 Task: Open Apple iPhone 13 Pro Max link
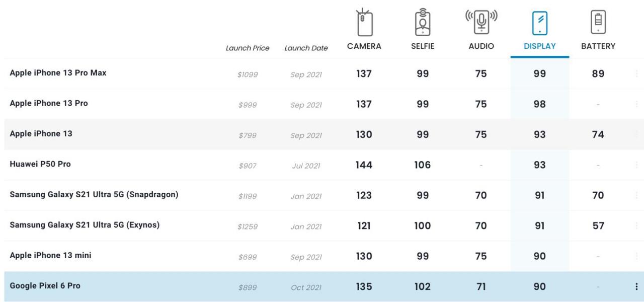click(x=58, y=73)
